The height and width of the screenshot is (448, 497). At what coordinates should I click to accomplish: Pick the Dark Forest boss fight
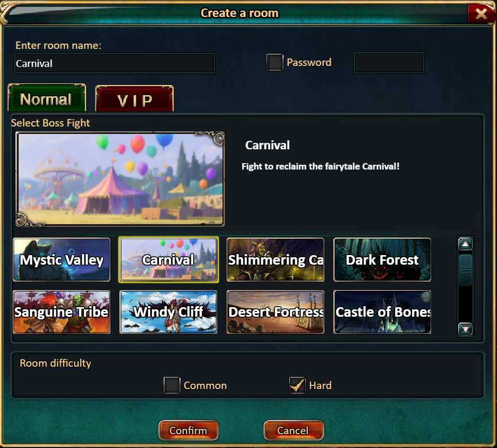point(382,259)
